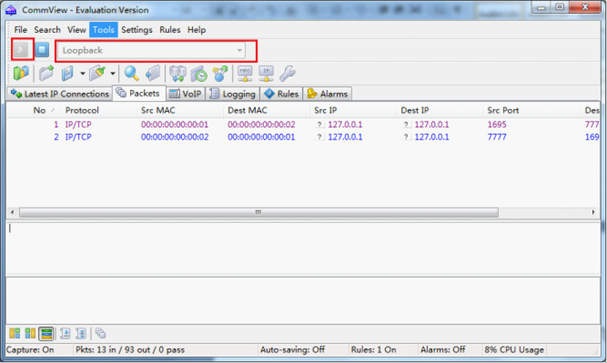Expand the arrow next to the save icon
This screenshot has height=363, width=607.
pos(82,73)
